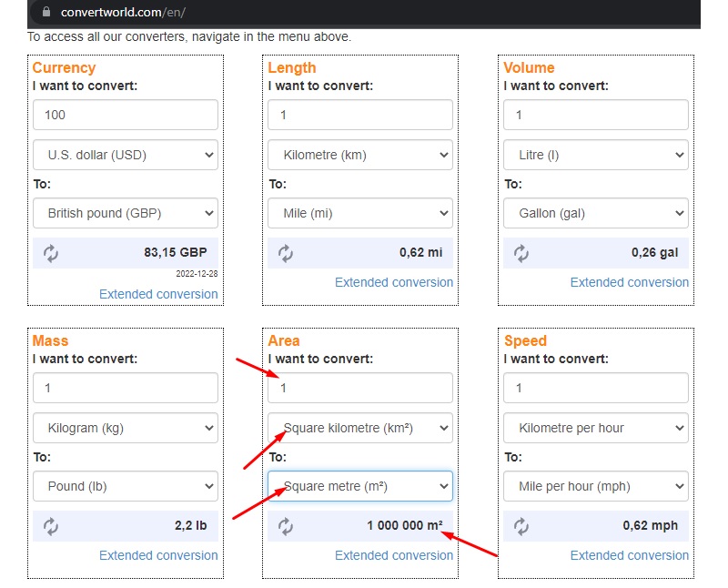Image resolution: width=728 pixels, height=588 pixels.
Task: Open Extended conversion under Mass
Action: click(157, 555)
